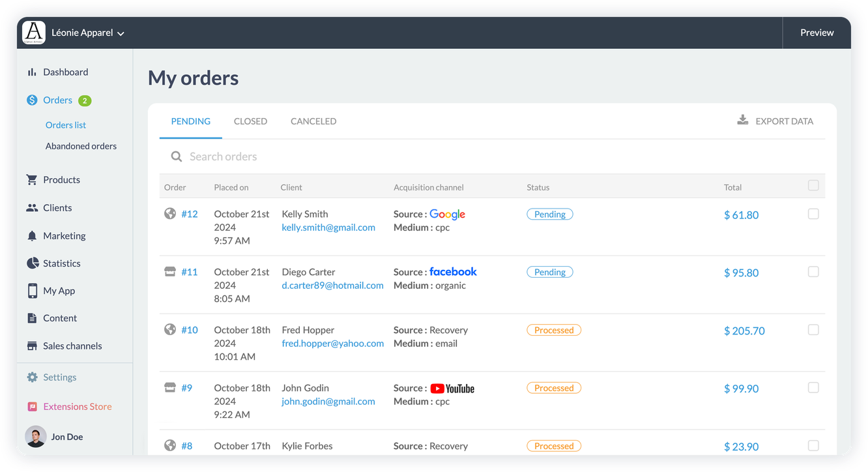Image resolution: width=868 pixels, height=472 pixels.
Task: Click the globe icon beside order #12
Action: [x=170, y=213]
